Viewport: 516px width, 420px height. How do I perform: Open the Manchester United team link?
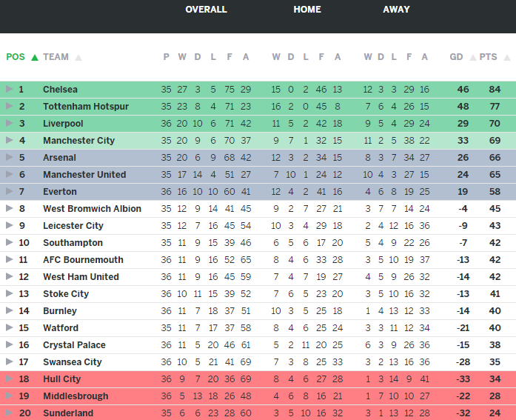[84, 175]
